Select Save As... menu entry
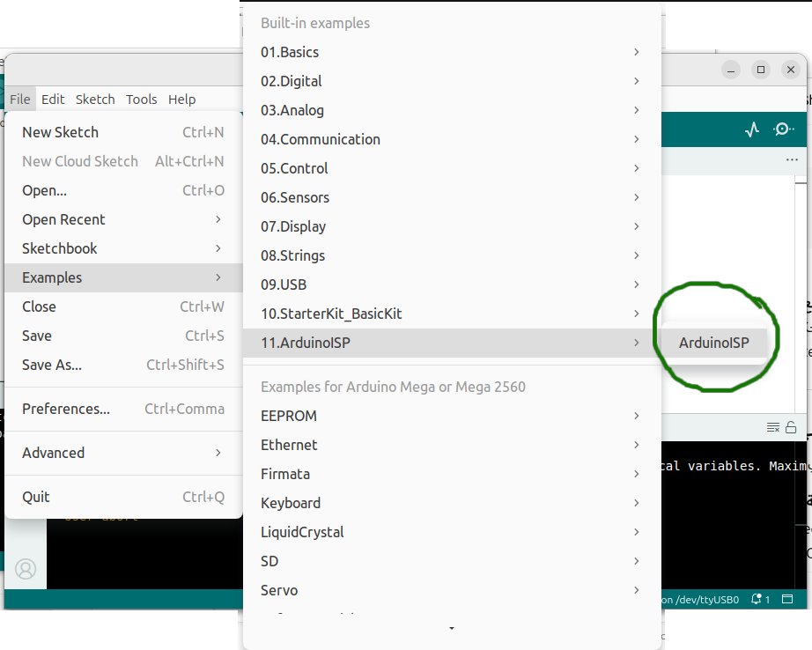Image resolution: width=812 pixels, height=650 pixels. (122, 365)
